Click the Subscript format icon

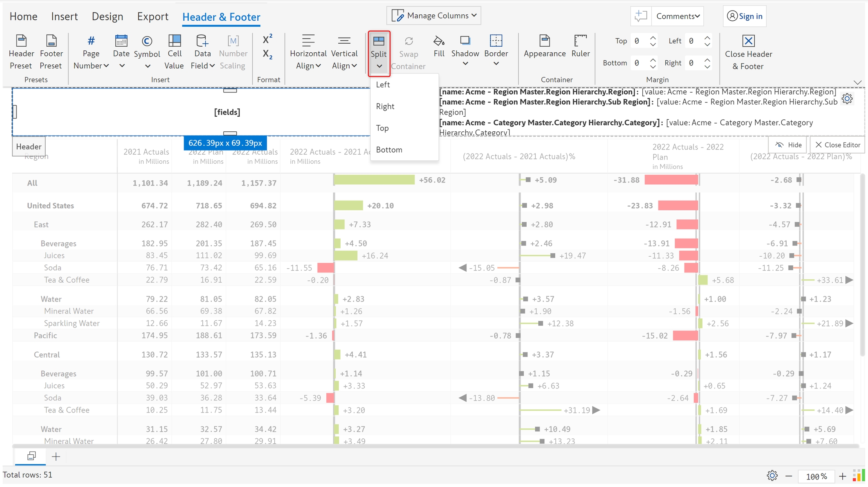[267, 55]
